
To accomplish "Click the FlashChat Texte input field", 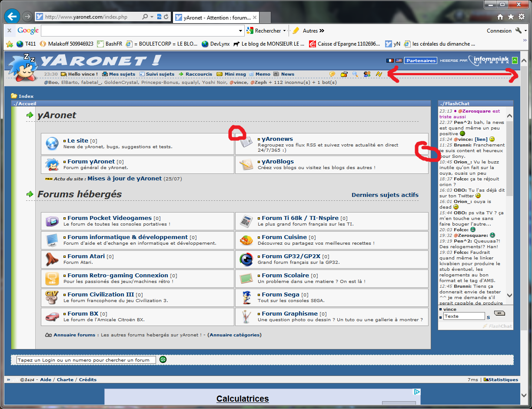I will tap(464, 316).
